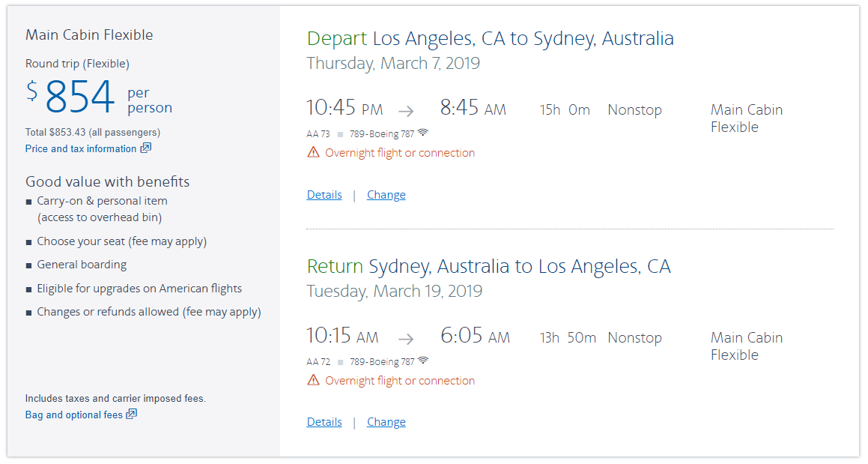The image size is (868, 464).
Task: Click the Wi-Fi icon on flight AA 73
Action: click(x=423, y=133)
